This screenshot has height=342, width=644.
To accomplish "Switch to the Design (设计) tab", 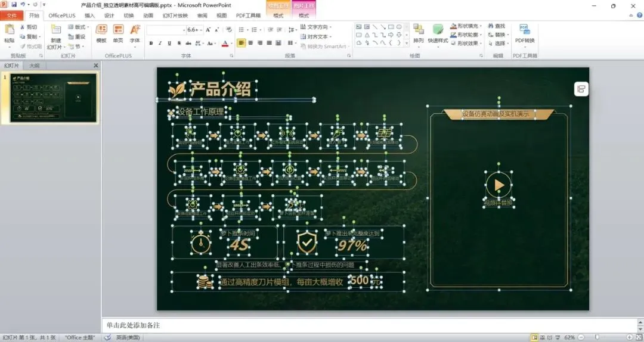I will pyautogui.click(x=109, y=15).
